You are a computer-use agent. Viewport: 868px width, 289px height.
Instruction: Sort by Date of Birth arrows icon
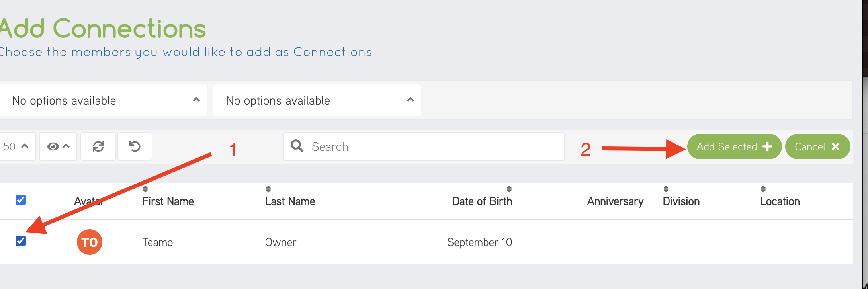click(x=509, y=189)
